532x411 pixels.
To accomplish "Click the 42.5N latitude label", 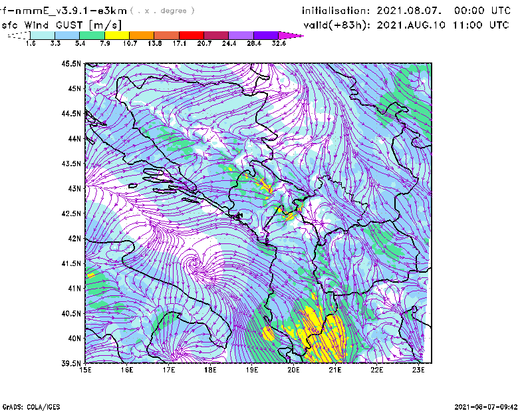I will pos(72,213).
